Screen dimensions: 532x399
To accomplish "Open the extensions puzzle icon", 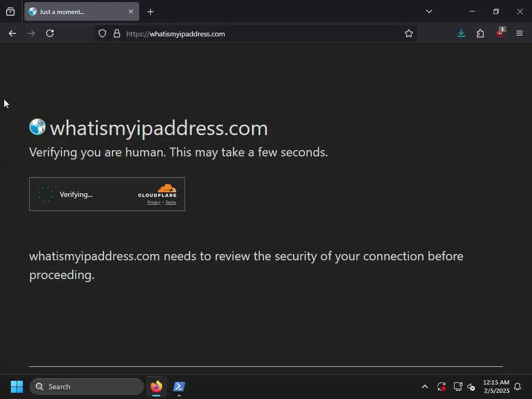I will pyautogui.click(x=480, y=34).
